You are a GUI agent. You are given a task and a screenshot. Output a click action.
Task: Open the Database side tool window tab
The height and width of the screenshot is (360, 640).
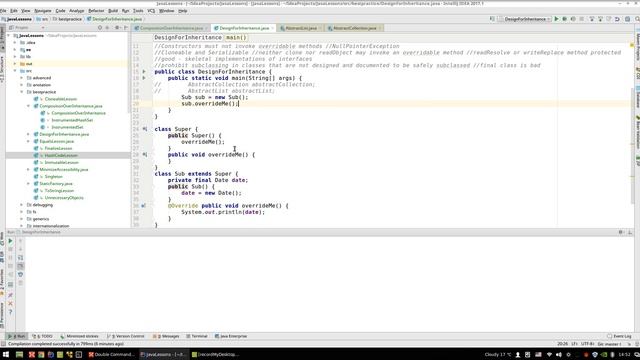(x=637, y=98)
